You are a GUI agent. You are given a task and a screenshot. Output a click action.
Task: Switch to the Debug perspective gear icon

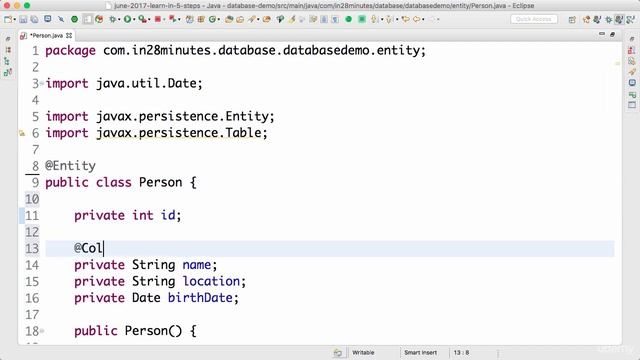point(608,20)
